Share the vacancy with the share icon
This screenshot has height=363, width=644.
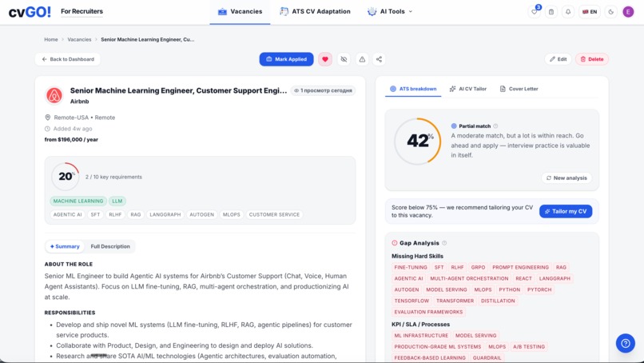[379, 59]
